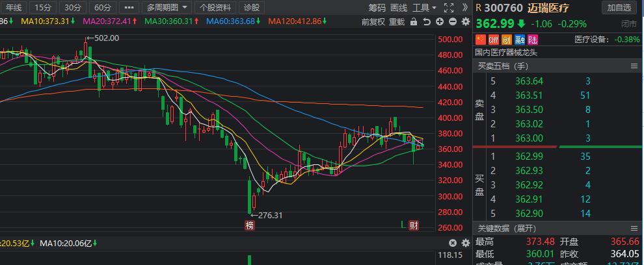Open 筹码 chip distribution

[x=377, y=7]
